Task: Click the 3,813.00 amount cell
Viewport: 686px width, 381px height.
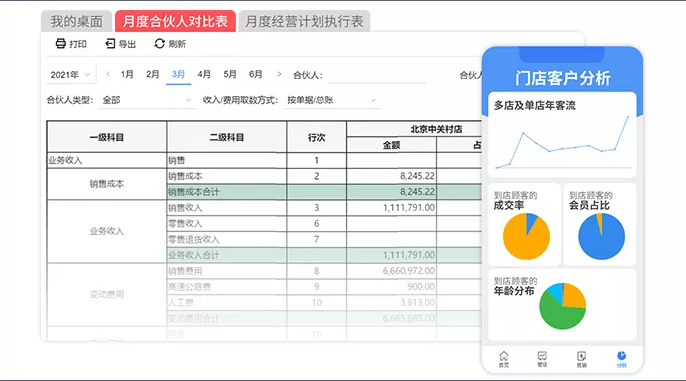Action: pos(392,303)
